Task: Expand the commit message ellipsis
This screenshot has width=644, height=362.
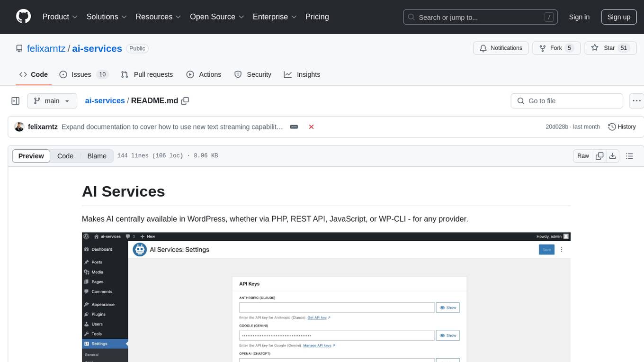Action: [294, 127]
